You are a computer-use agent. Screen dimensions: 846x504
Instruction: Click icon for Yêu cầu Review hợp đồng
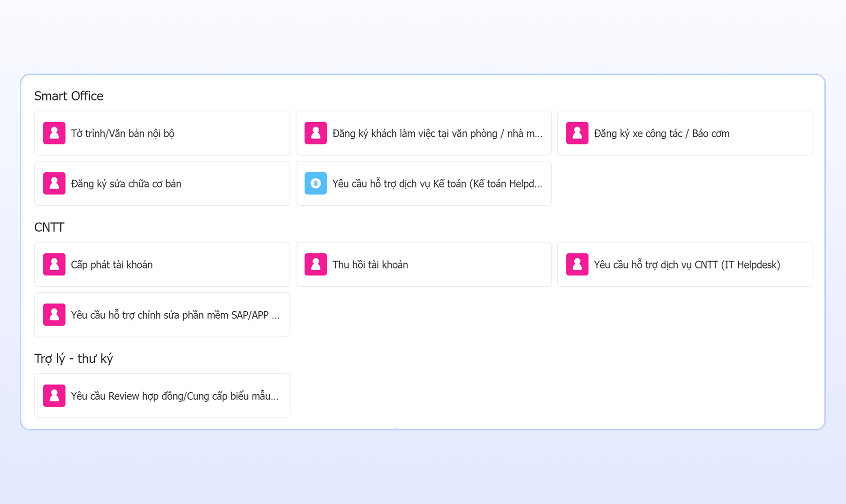(54, 396)
